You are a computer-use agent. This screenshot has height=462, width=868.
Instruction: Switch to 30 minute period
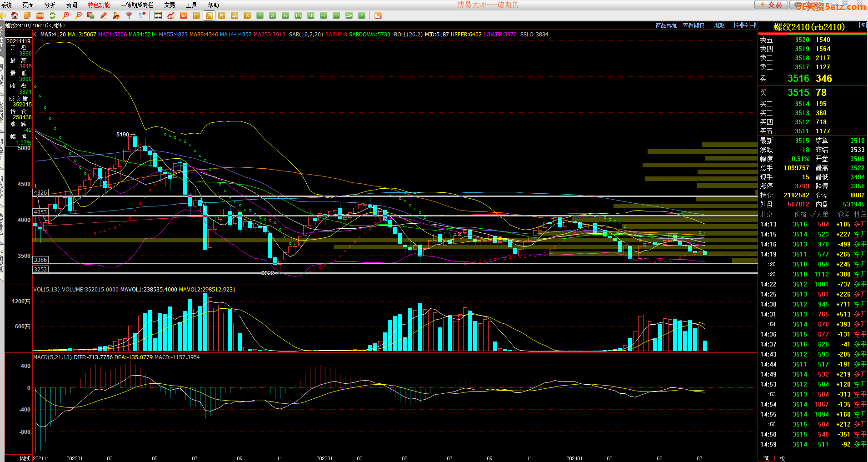[311, 15]
